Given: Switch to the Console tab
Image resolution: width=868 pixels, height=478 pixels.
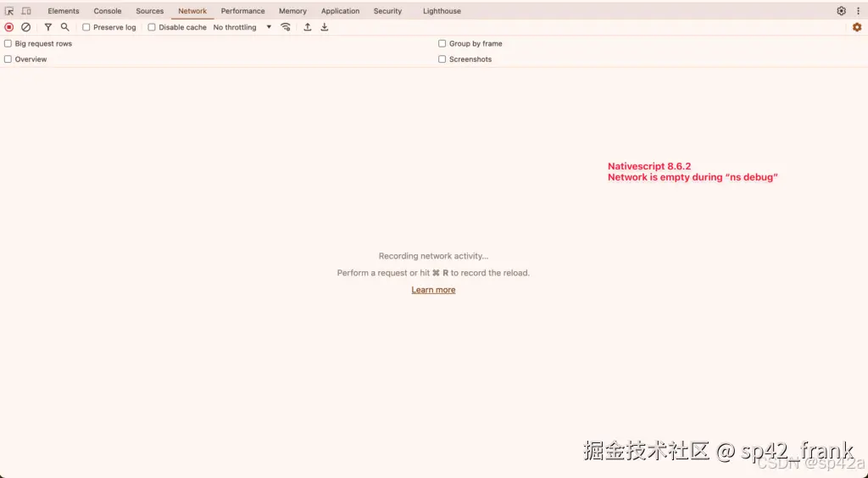Looking at the screenshot, I should (x=108, y=11).
